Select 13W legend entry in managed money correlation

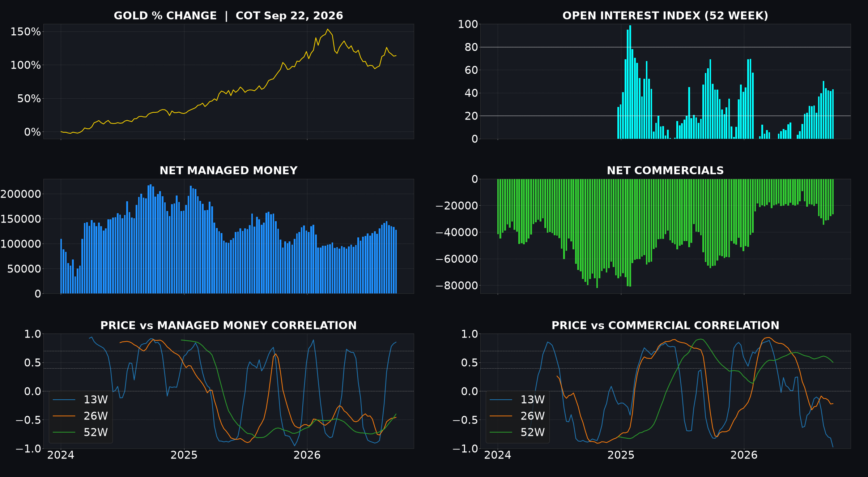coord(80,400)
